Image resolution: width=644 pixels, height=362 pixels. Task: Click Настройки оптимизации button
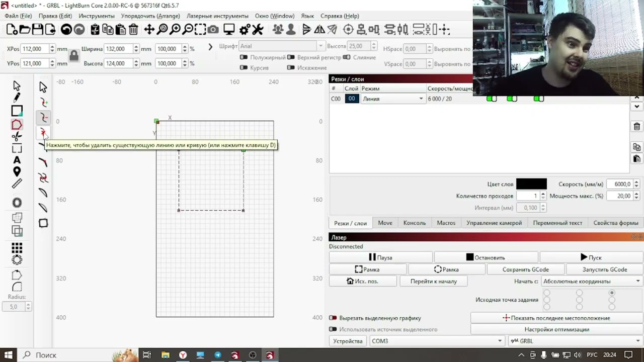pos(556,329)
